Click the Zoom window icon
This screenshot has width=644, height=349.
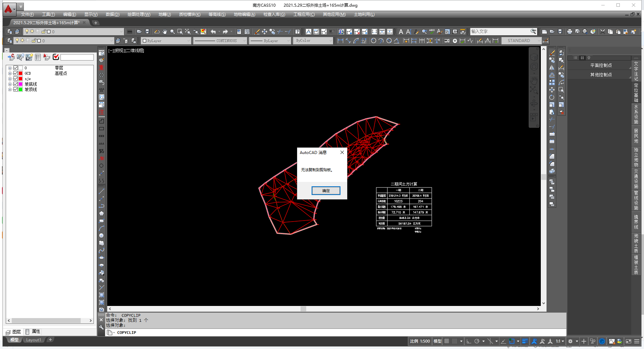180,32
